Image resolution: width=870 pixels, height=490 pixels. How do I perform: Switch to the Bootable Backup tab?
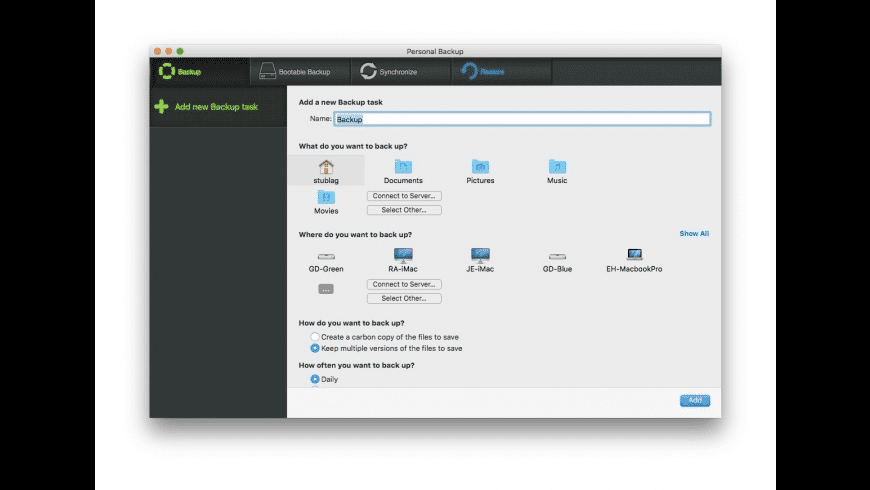(x=295, y=72)
